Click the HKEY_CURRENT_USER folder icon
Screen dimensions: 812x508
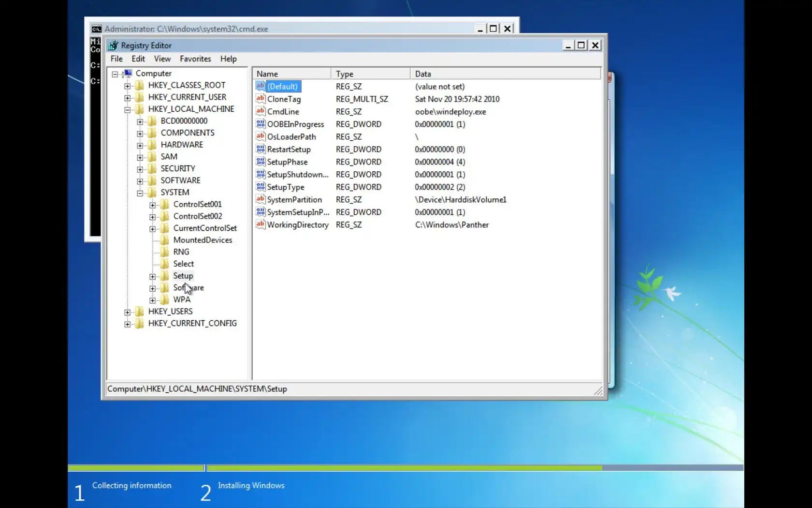(140, 97)
